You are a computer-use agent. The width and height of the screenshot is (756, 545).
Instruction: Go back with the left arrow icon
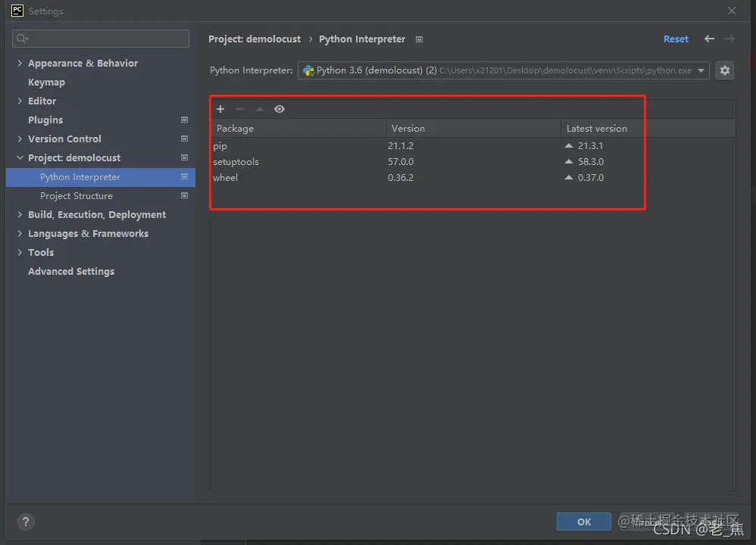coord(709,39)
